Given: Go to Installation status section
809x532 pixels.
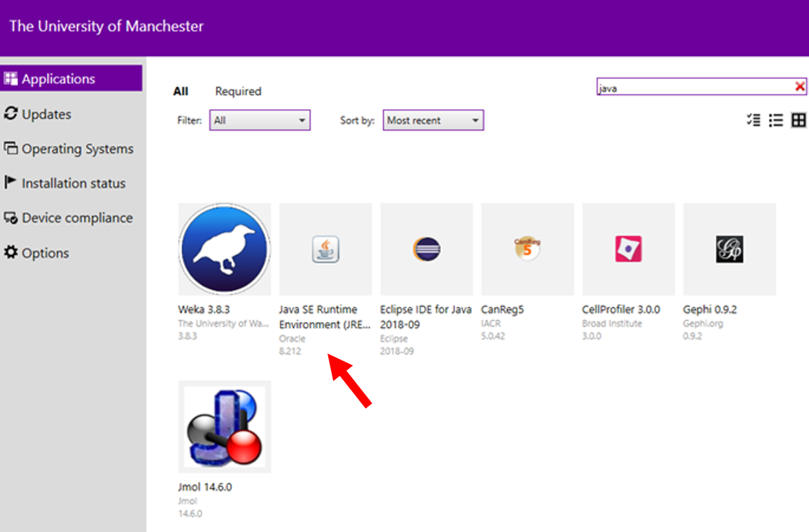Looking at the screenshot, I should [x=73, y=183].
